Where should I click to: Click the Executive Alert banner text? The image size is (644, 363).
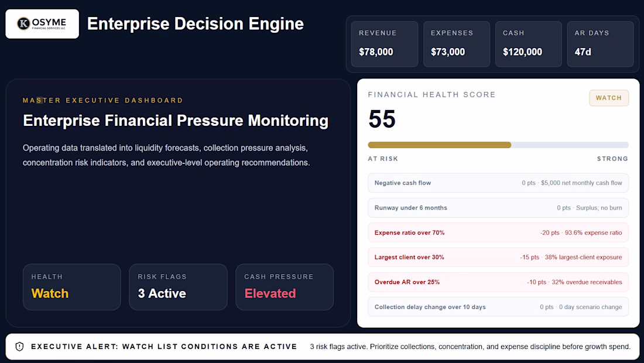point(164,347)
